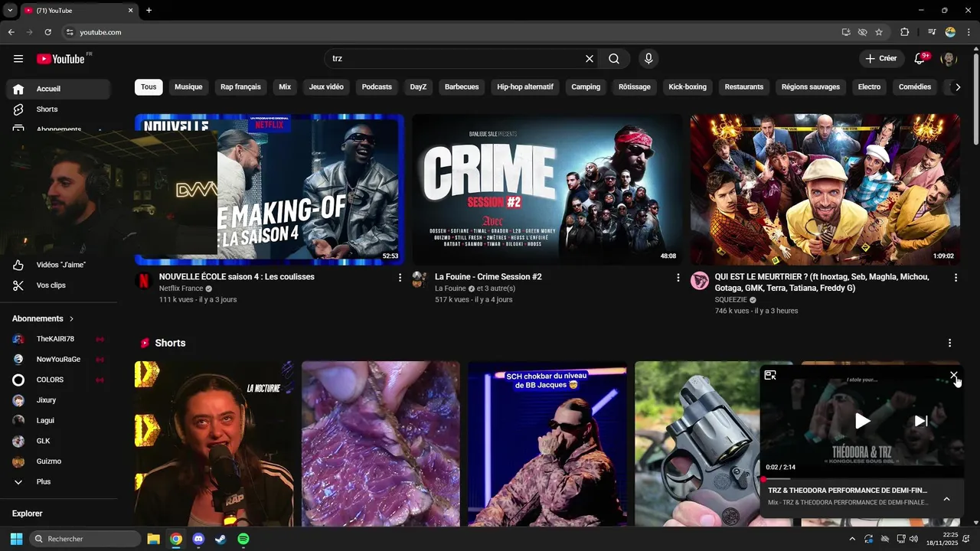Viewport: 980px width, 551px height.
Task: Reload the page in Chrome
Action: pos(47,32)
